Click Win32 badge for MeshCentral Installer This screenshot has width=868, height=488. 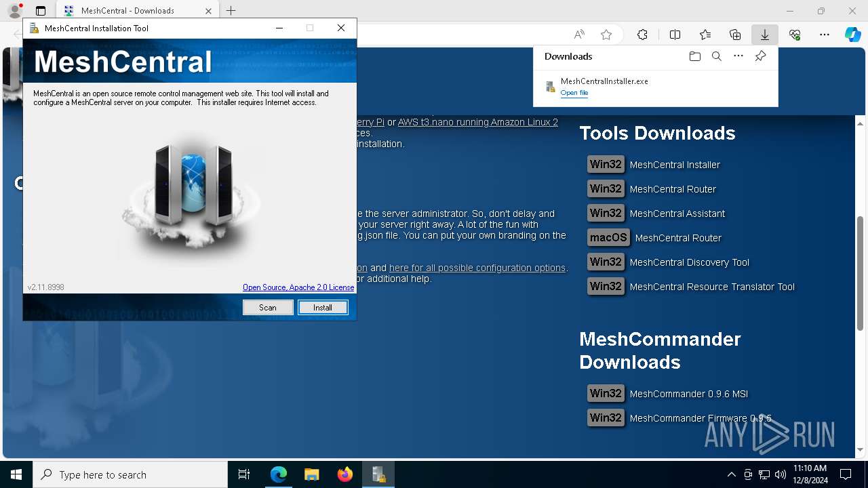point(606,165)
